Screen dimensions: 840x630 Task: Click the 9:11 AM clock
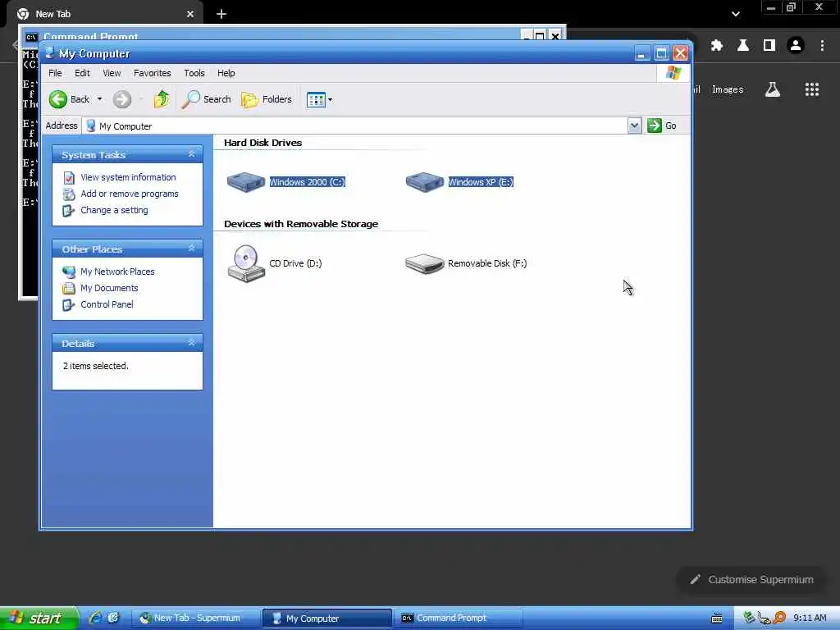coord(810,619)
